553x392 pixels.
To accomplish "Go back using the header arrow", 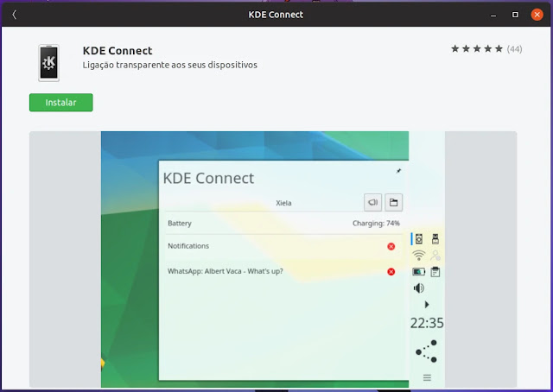I will 14,15.
